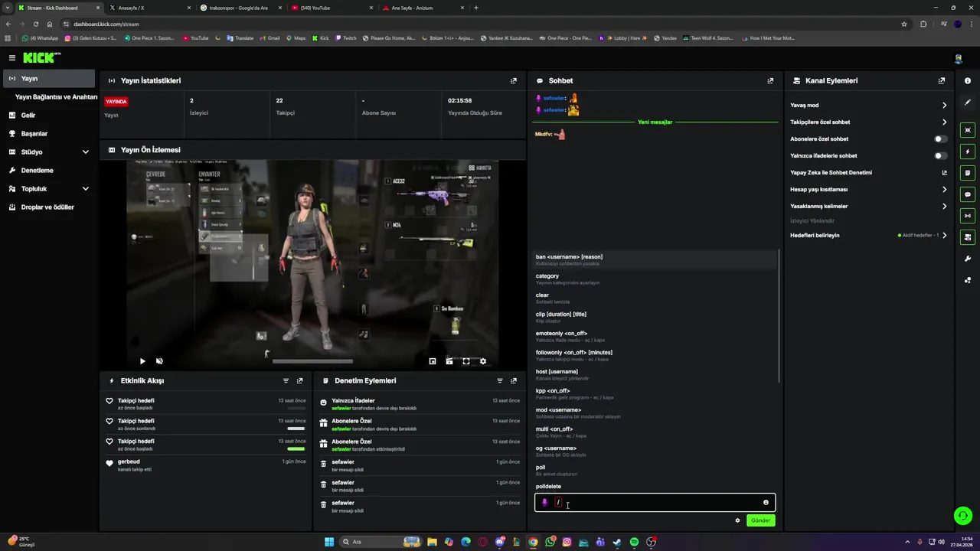Open the Kick logo home link

pyautogui.click(x=41, y=57)
